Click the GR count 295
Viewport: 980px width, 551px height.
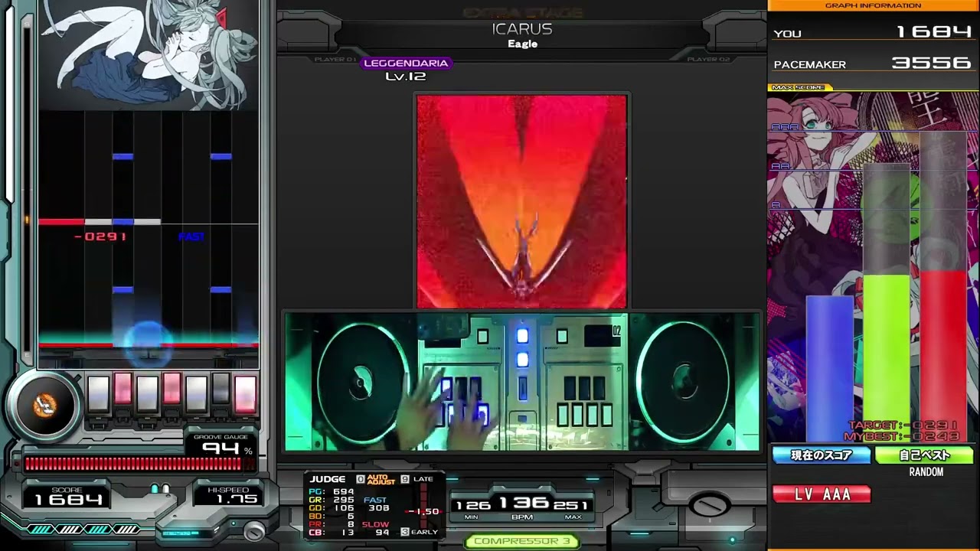(344, 500)
